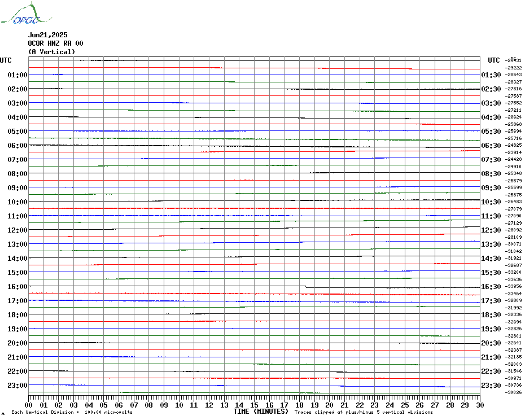Click the offset value -25348
The width and height of the screenshot is (525, 420).
tap(514, 173)
